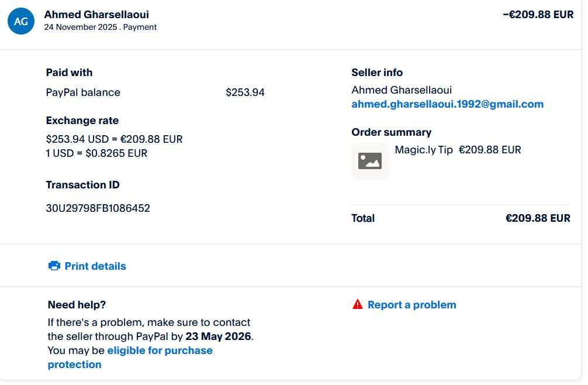Viewport: 588px width, 385px height.
Task: Click the 1 USD exchange rate line
Action: point(96,153)
